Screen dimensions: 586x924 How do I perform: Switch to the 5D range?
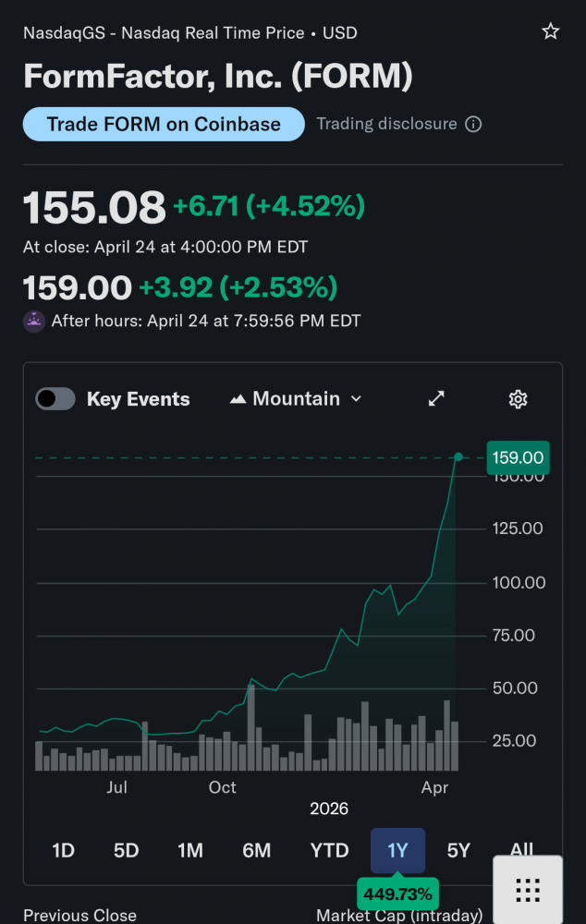coord(126,851)
